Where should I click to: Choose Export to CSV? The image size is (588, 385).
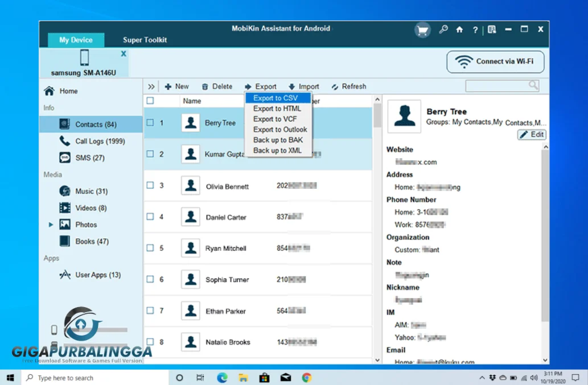click(278, 98)
